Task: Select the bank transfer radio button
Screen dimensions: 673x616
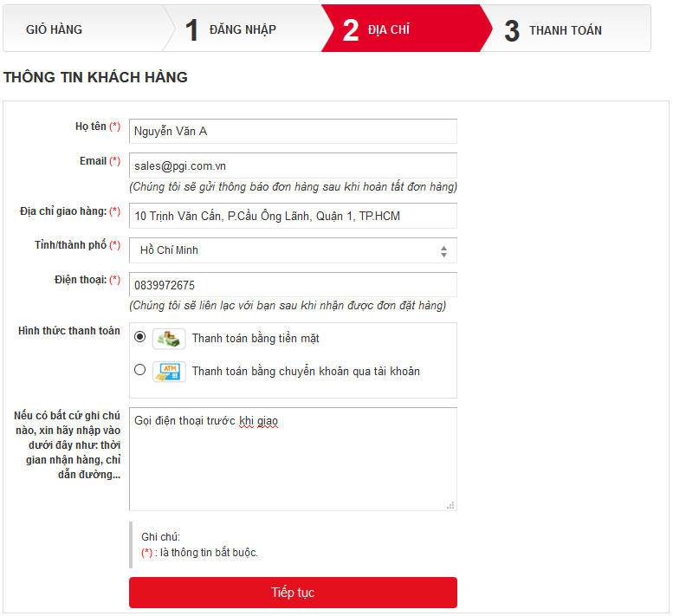Action: pos(140,370)
